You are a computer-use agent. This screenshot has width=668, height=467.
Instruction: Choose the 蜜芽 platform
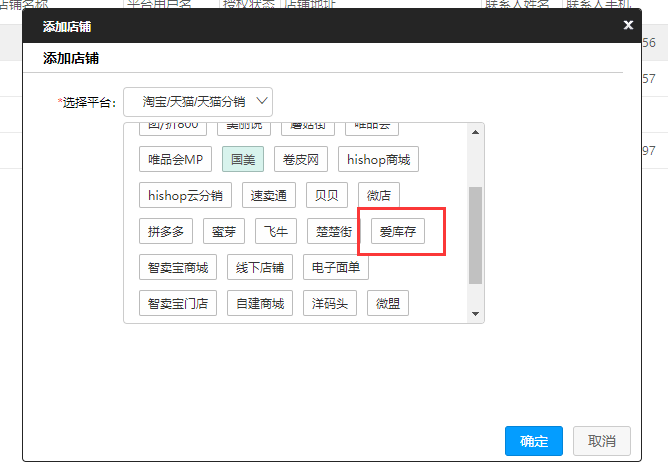[x=224, y=231]
